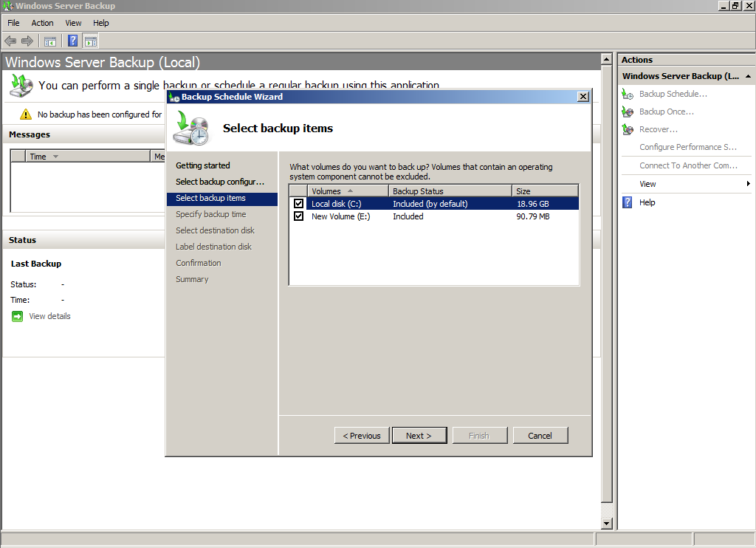Click the Summary step
The image size is (756, 548).
(x=192, y=280)
